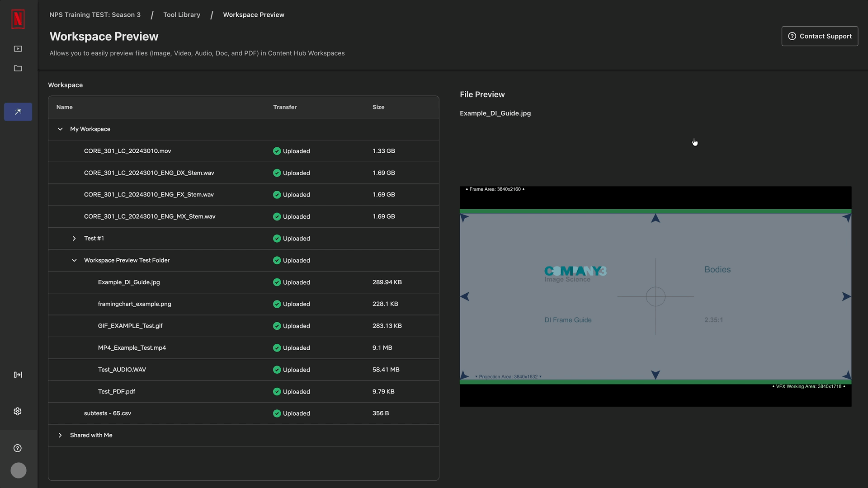This screenshot has width=868, height=488.
Task: Select the framingchart_example.png file row
Action: pos(134,304)
